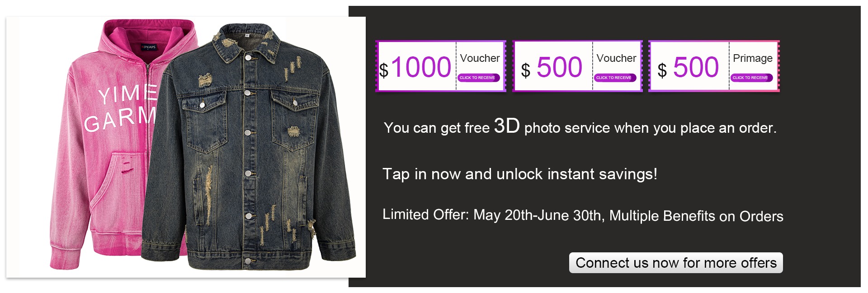Click the IPKAPS neck label on hoodie
The image size is (868, 293).
148,47
